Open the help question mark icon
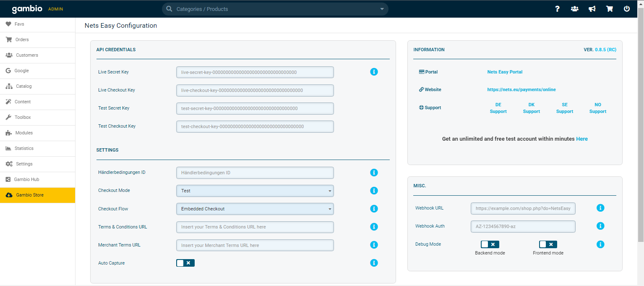This screenshot has width=644, height=286. click(x=557, y=9)
